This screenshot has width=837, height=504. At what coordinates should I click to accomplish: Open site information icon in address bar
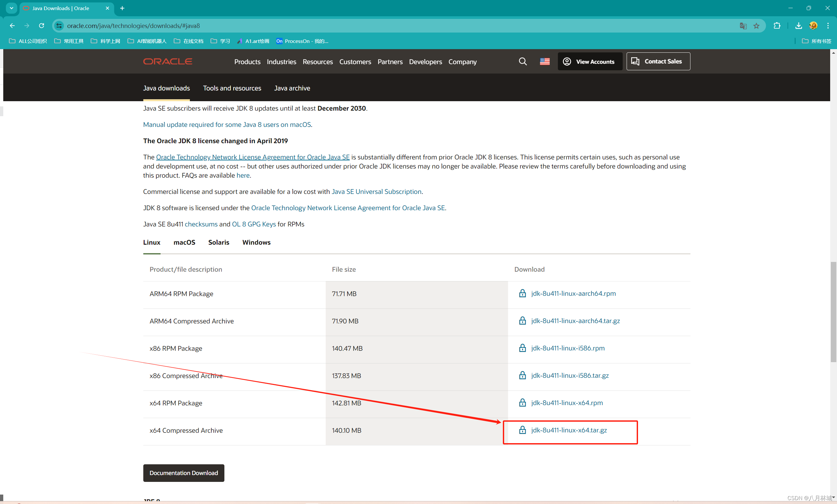click(59, 26)
